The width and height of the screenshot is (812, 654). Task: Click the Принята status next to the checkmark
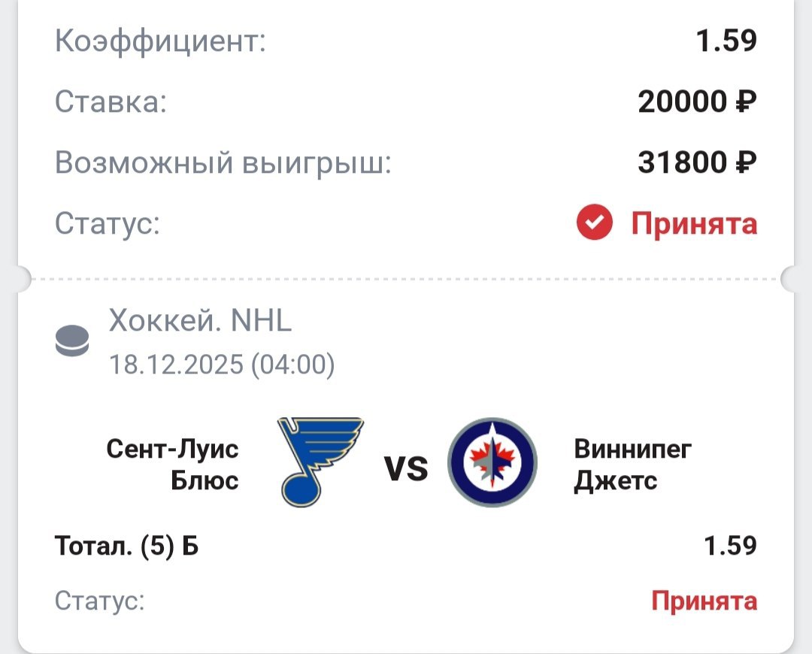693,223
